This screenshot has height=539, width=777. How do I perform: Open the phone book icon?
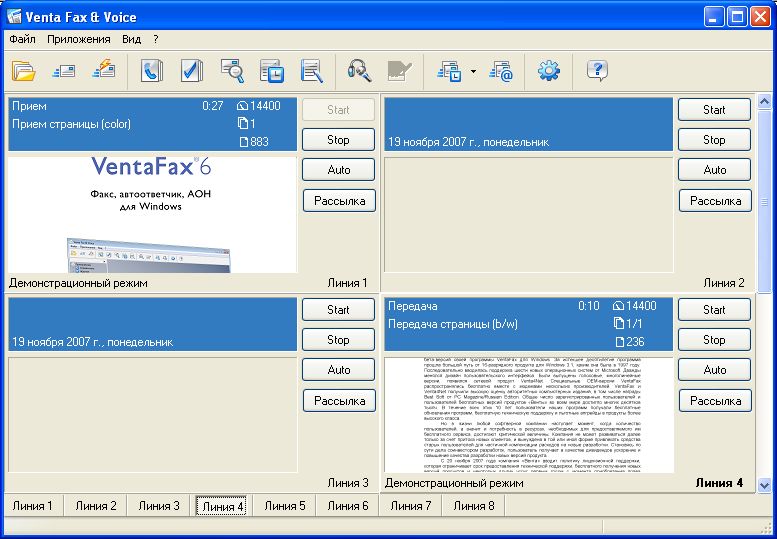coord(151,71)
